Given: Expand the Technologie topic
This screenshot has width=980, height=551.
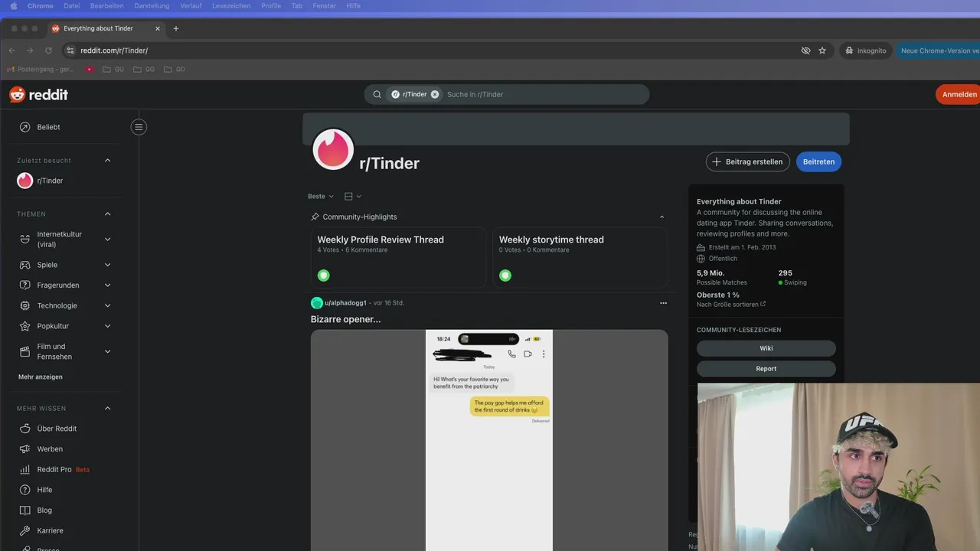Looking at the screenshot, I should coord(107,305).
